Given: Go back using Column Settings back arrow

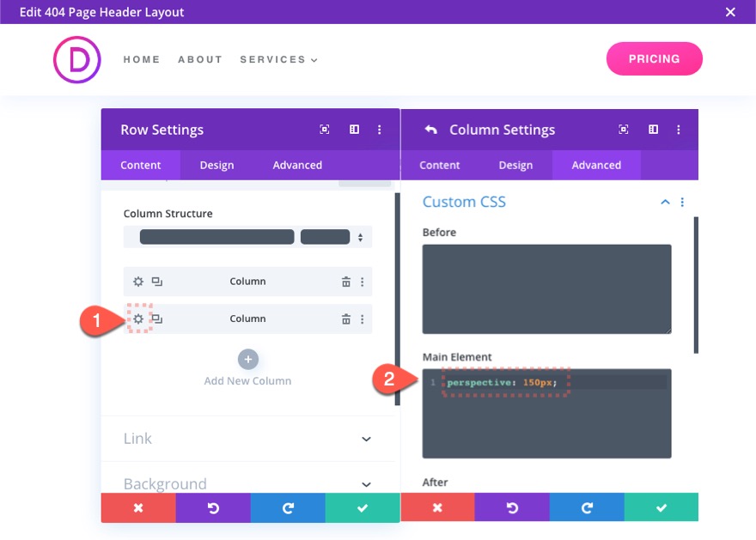Looking at the screenshot, I should [x=430, y=129].
